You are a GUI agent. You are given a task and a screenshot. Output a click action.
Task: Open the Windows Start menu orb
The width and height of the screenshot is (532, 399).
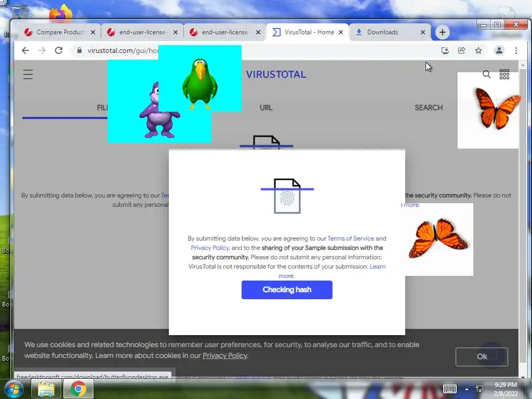[13, 389]
